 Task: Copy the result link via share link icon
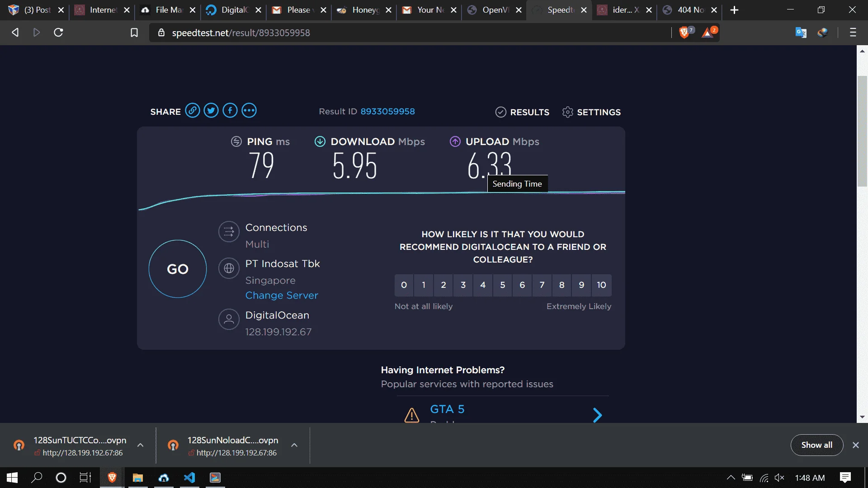click(x=192, y=111)
